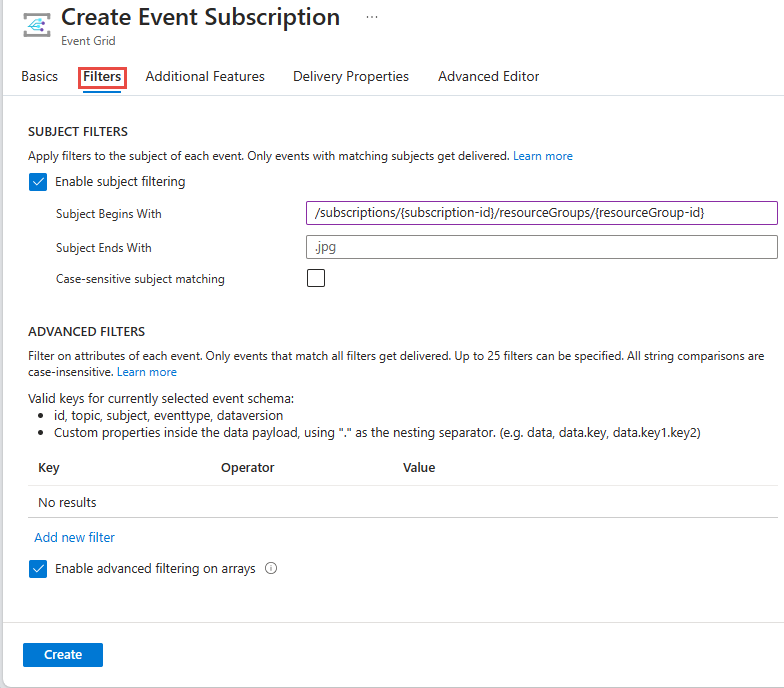Click Add new filter link
The image size is (784, 688).
point(74,538)
